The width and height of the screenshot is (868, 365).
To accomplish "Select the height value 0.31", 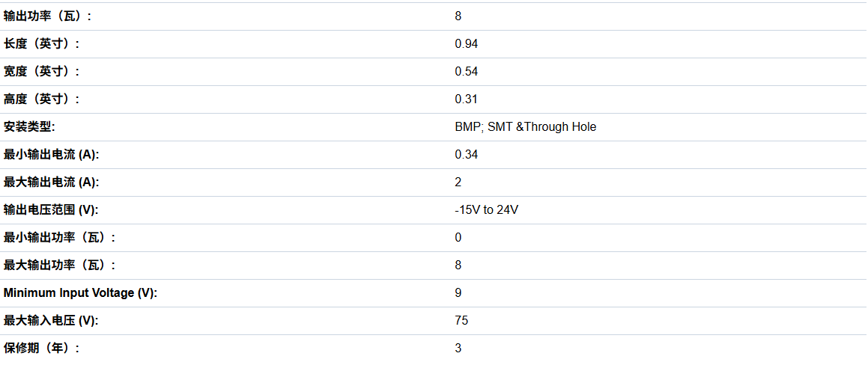I will tap(466, 99).
